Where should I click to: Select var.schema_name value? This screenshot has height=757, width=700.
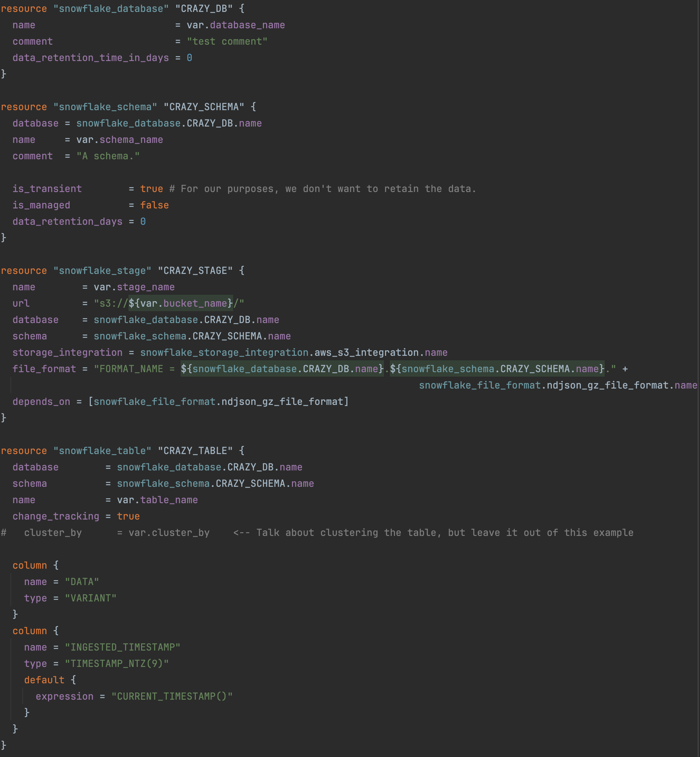click(x=120, y=140)
